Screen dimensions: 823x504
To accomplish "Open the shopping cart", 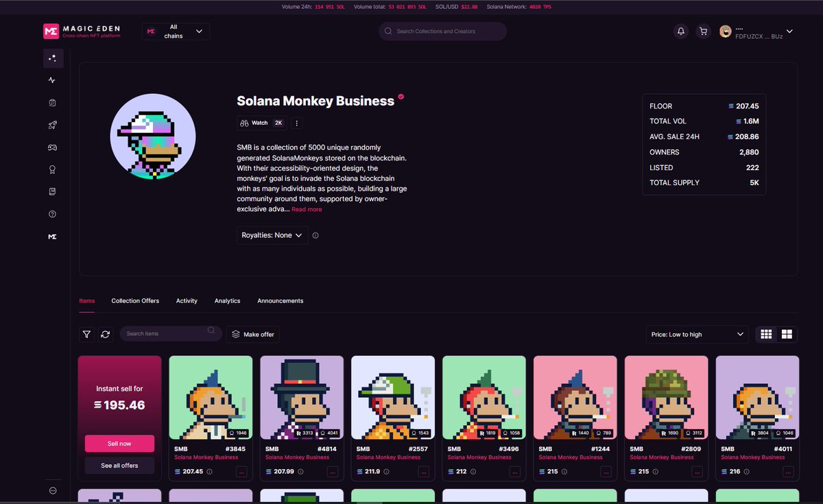I will coord(702,32).
